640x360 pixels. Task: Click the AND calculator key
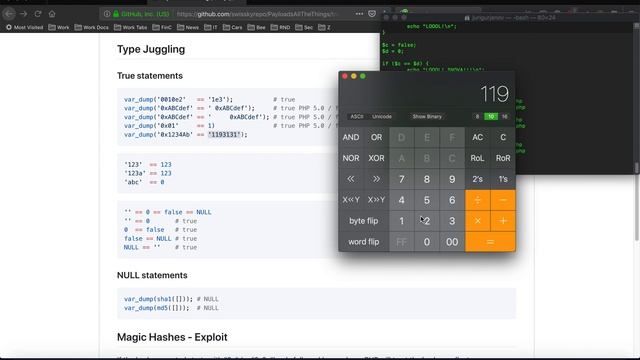tap(351, 138)
